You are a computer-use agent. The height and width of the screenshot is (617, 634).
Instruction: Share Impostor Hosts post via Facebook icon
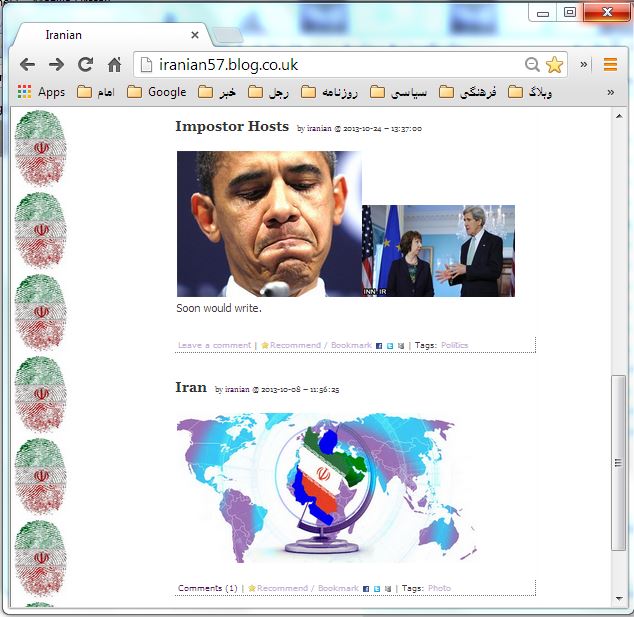[x=379, y=346]
